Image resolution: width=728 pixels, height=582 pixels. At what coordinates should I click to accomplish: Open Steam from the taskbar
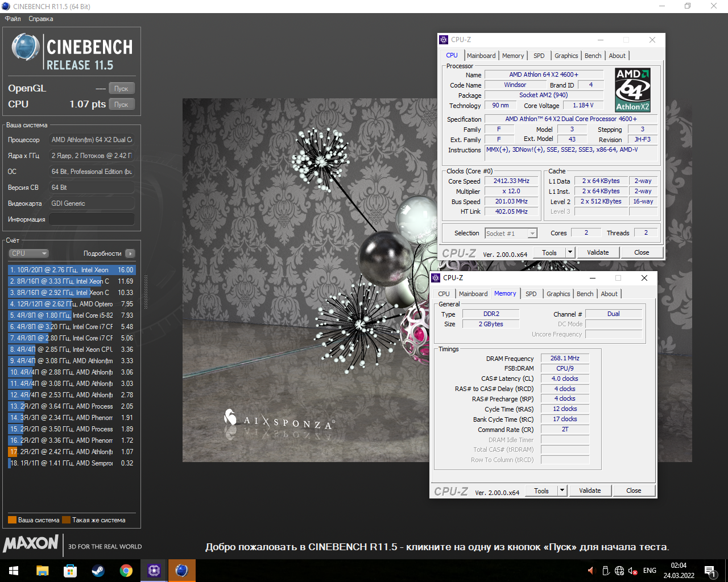click(x=98, y=571)
